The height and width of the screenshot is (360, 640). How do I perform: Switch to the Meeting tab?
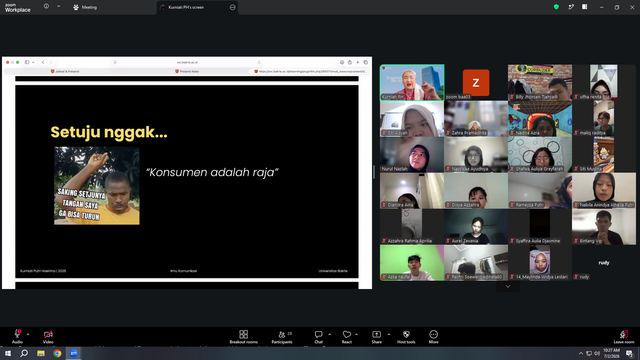85,7
